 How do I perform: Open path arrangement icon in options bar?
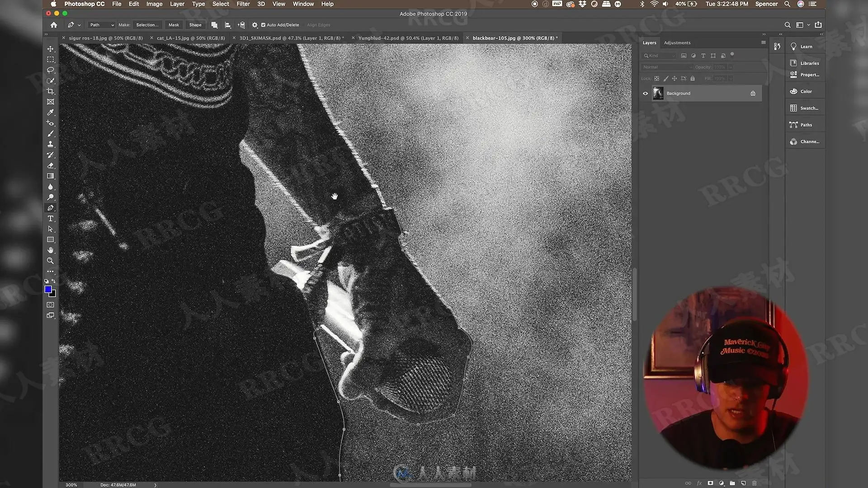click(x=241, y=25)
